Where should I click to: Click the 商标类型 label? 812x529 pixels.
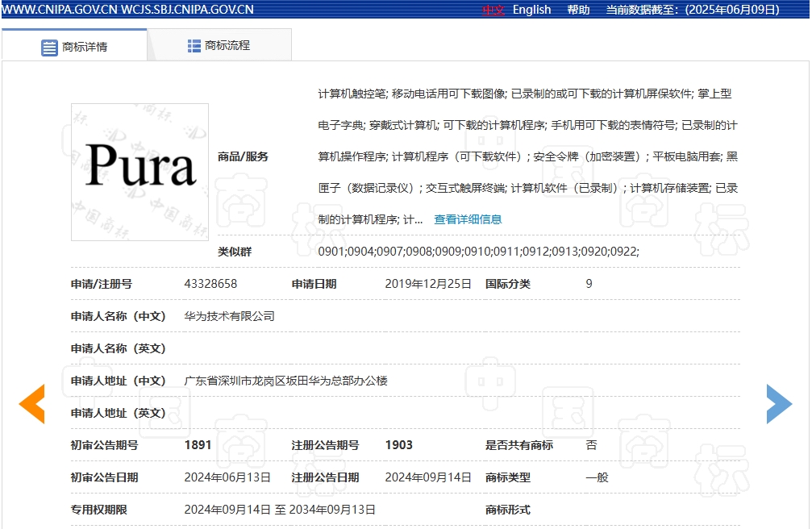coord(507,477)
